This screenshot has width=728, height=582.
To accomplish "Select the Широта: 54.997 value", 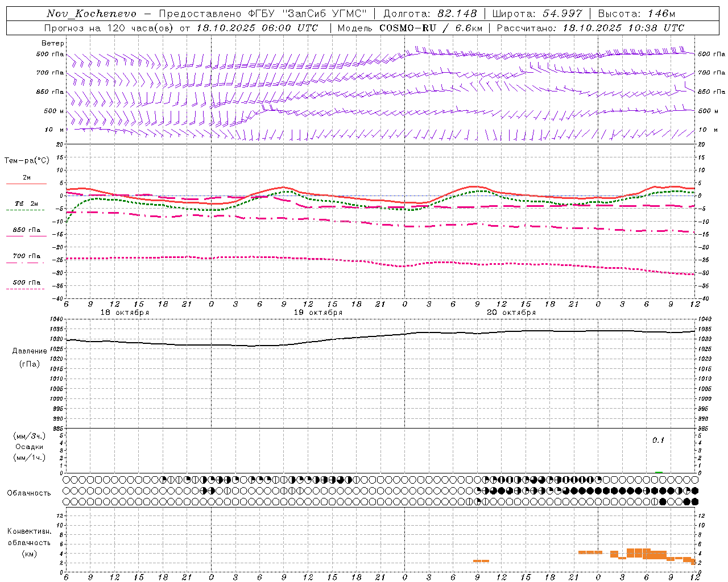I will tap(537, 14).
